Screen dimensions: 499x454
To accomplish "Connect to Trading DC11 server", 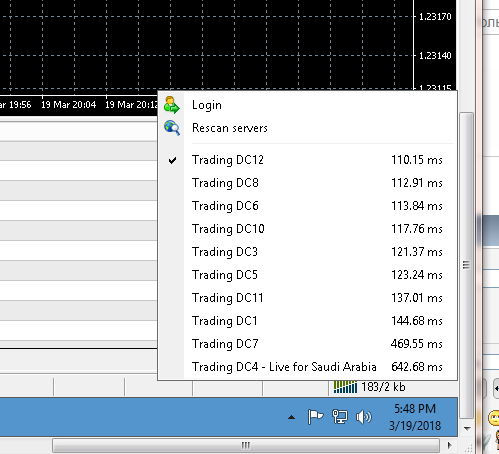I will coord(307,298).
